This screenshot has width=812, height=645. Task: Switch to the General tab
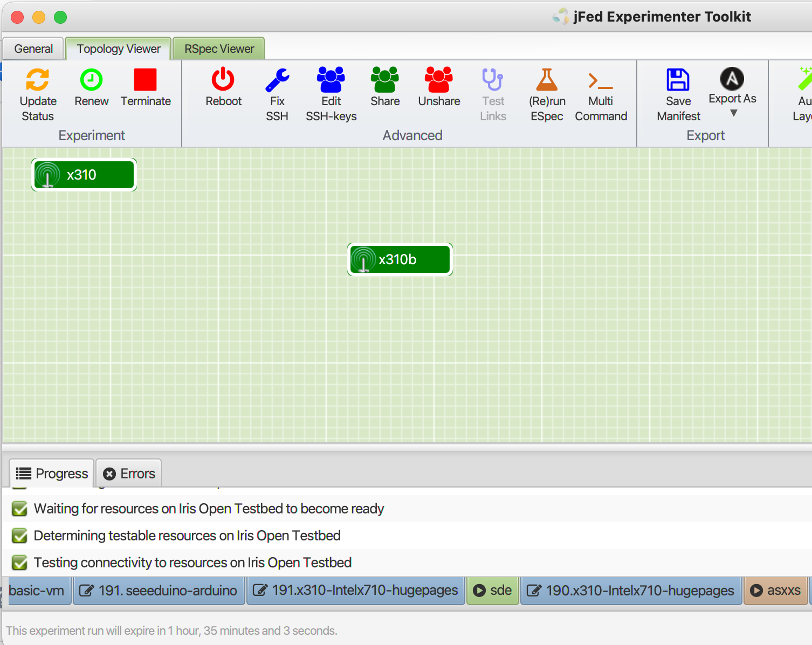tap(33, 49)
